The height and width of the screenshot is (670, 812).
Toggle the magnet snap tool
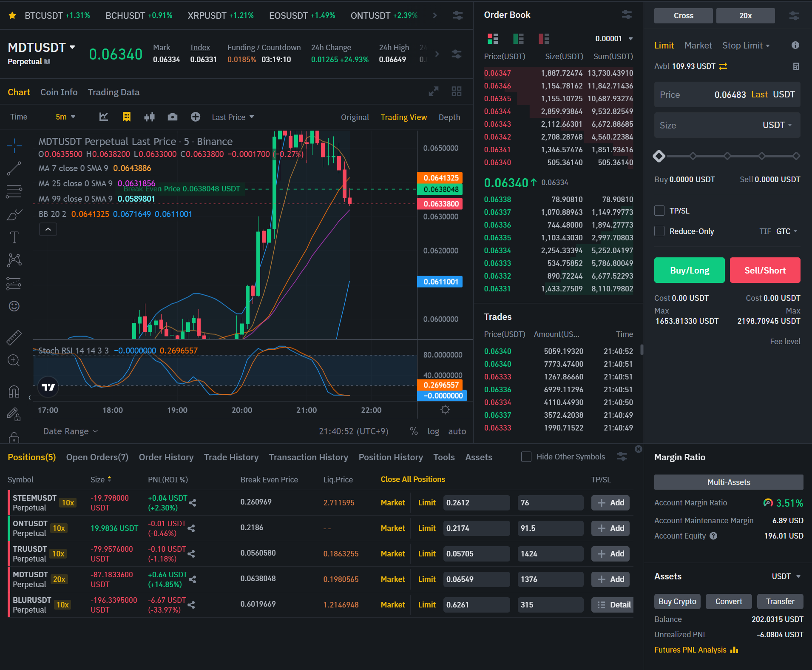pyautogui.click(x=14, y=391)
